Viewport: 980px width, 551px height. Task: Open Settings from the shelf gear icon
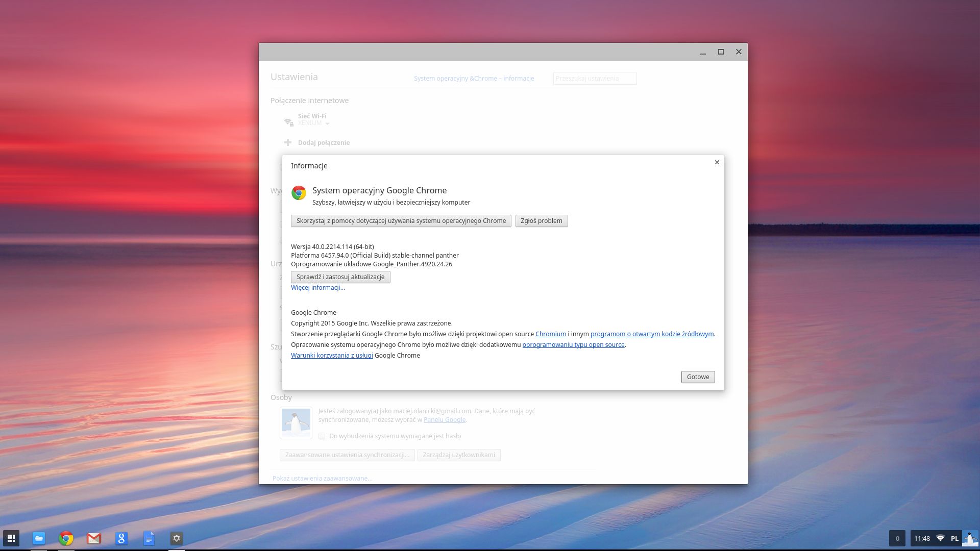pos(176,538)
